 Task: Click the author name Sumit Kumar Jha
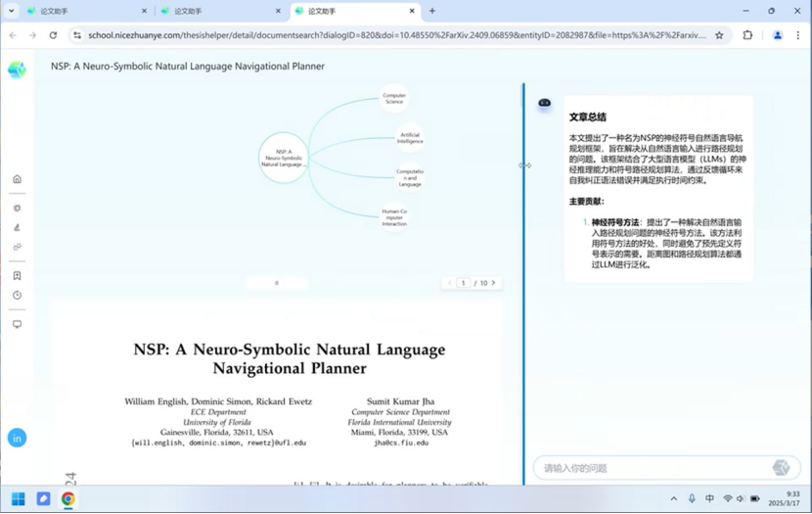400,401
